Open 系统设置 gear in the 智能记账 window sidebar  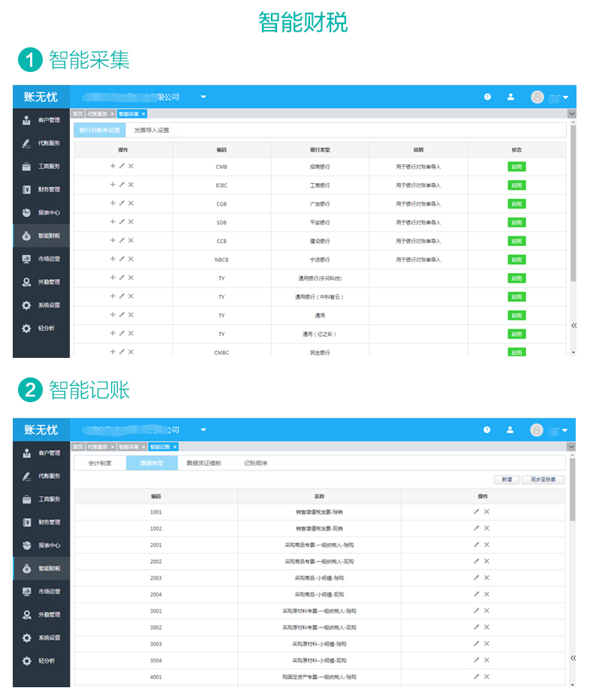[x=41, y=638]
